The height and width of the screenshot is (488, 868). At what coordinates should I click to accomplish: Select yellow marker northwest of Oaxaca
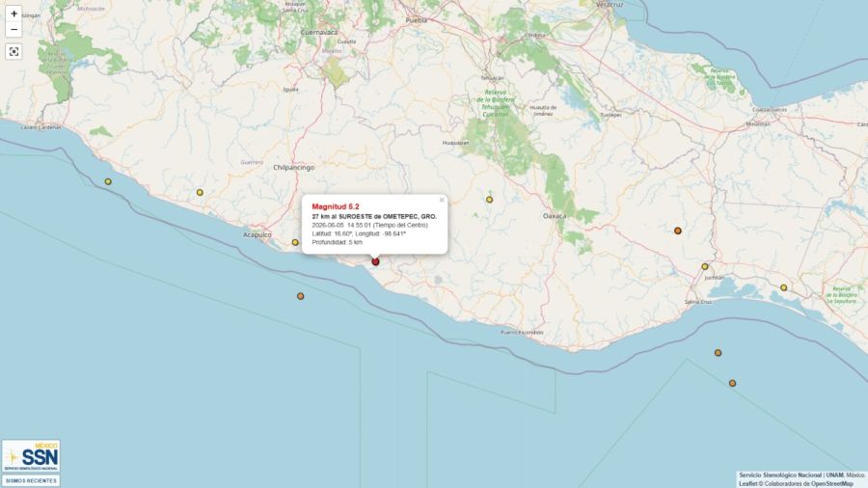tap(489, 200)
